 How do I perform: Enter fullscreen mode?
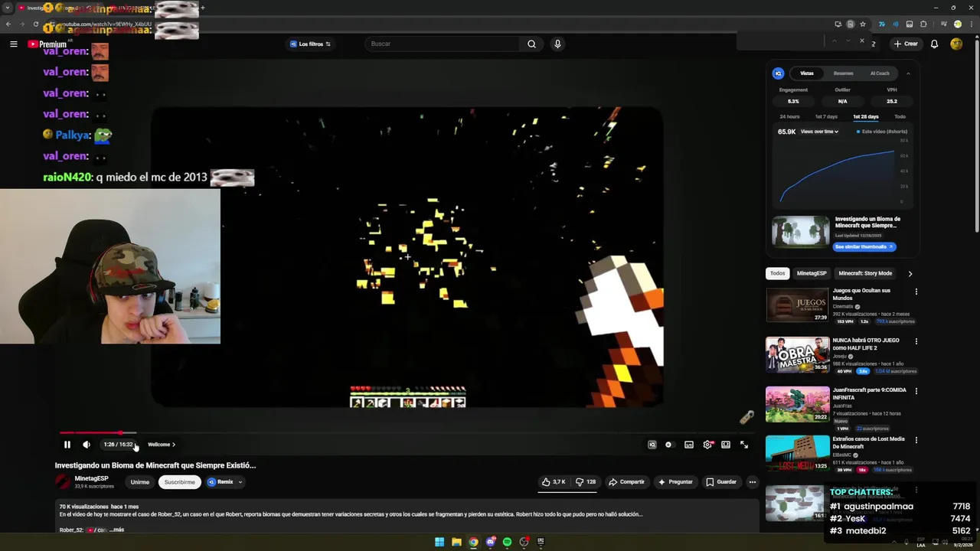click(744, 445)
